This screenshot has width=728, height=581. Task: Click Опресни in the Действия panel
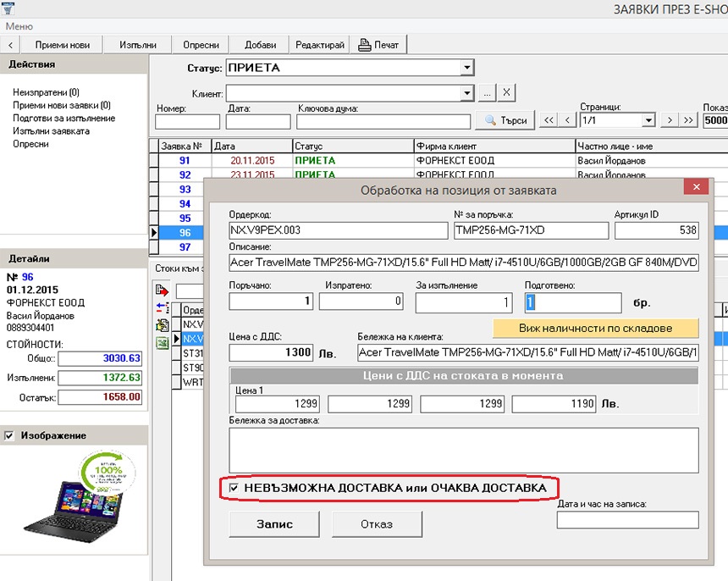tap(30, 144)
